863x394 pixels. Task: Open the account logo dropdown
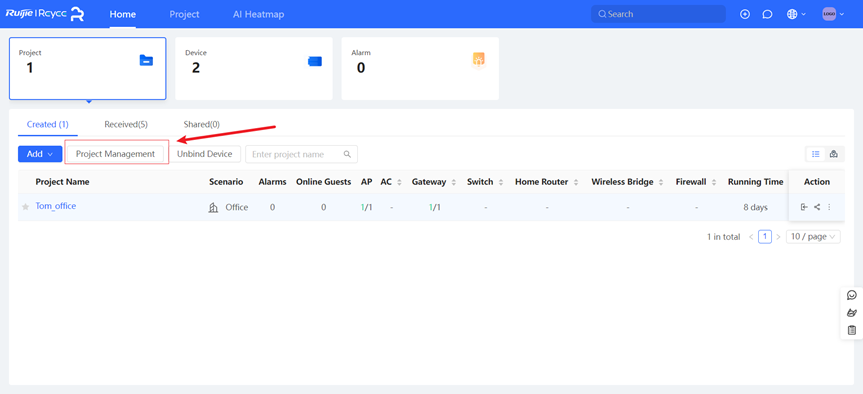pos(833,14)
